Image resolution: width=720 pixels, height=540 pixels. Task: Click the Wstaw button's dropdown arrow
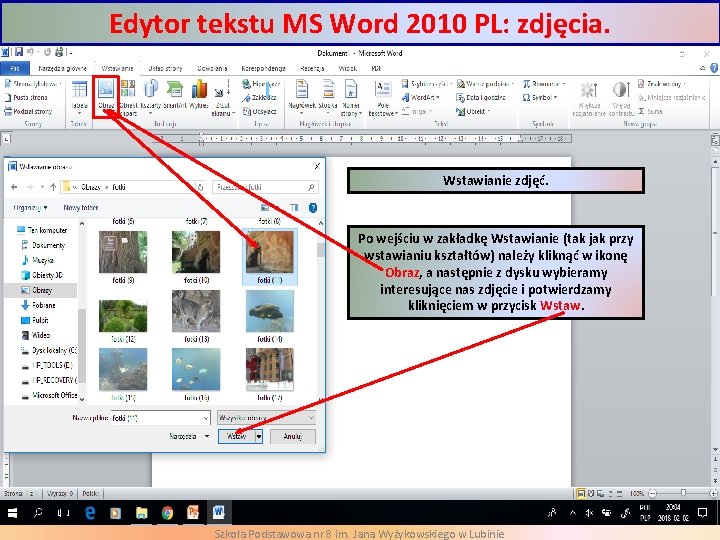pyautogui.click(x=259, y=436)
